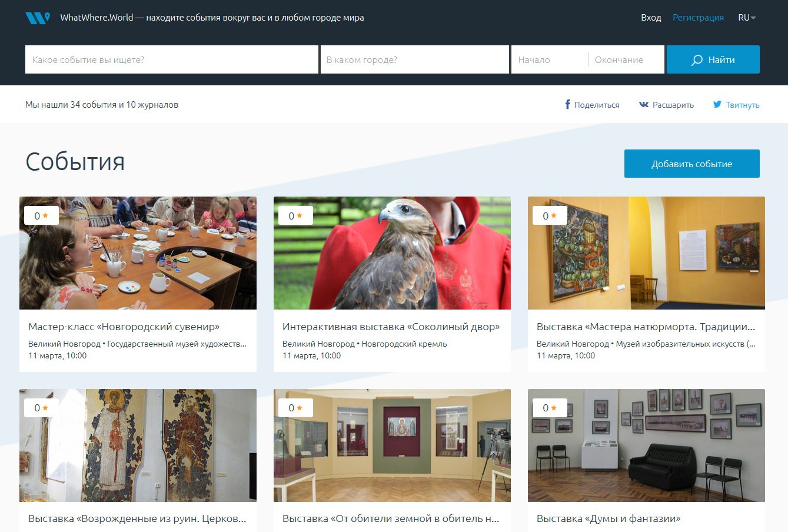Click the WhatWhere.World logo icon
788x532 pixels.
pyautogui.click(x=38, y=18)
